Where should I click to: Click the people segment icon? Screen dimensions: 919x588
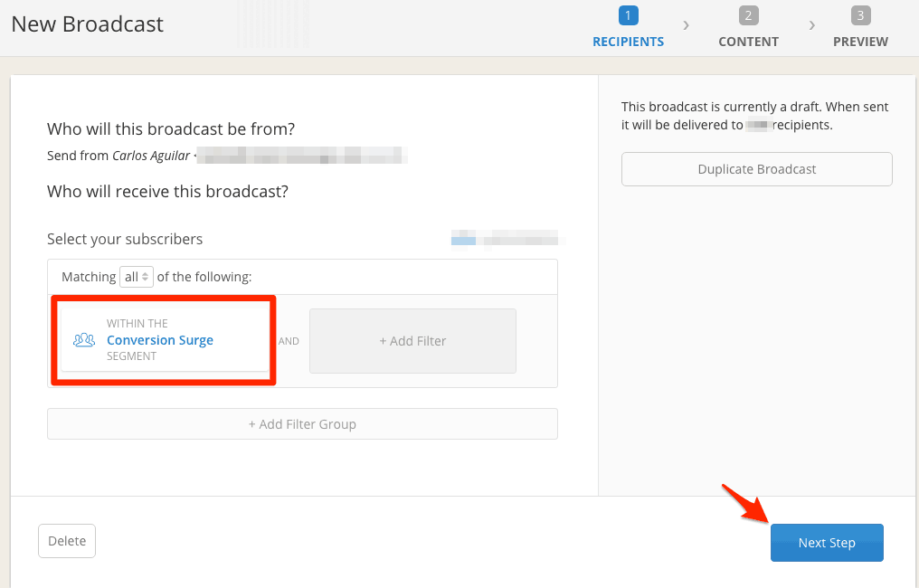tap(84, 340)
